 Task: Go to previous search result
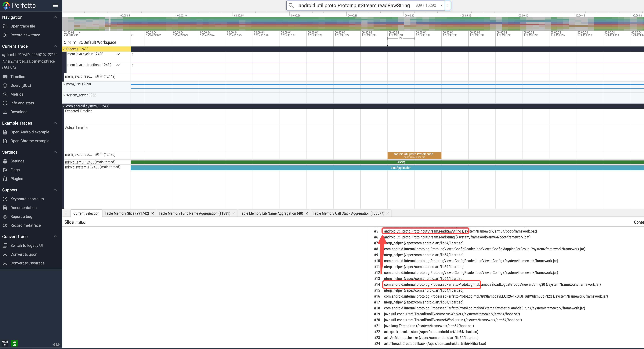(x=442, y=6)
